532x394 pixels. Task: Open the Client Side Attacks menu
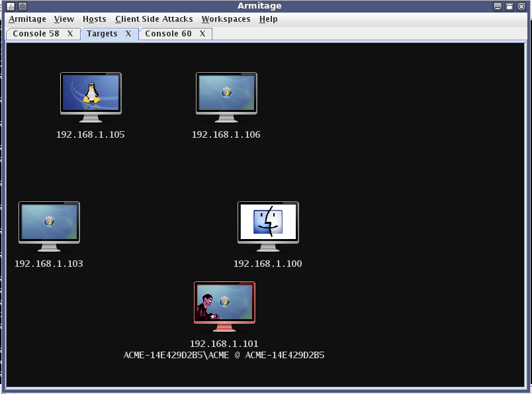coord(154,19)
